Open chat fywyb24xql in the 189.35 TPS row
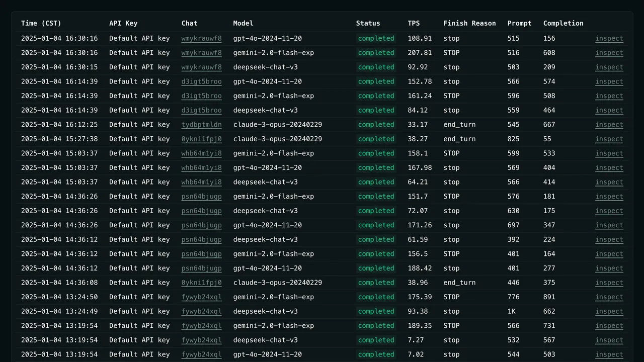The image size is (644, 362). click(x=201, y=326)
